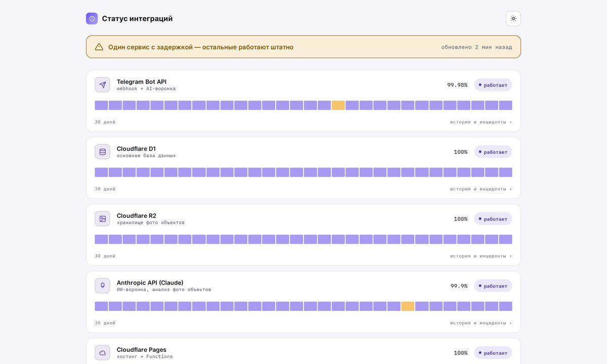Click the Cloudflare Pages cloud icon

pyautogui.click(x=102, y=353)
